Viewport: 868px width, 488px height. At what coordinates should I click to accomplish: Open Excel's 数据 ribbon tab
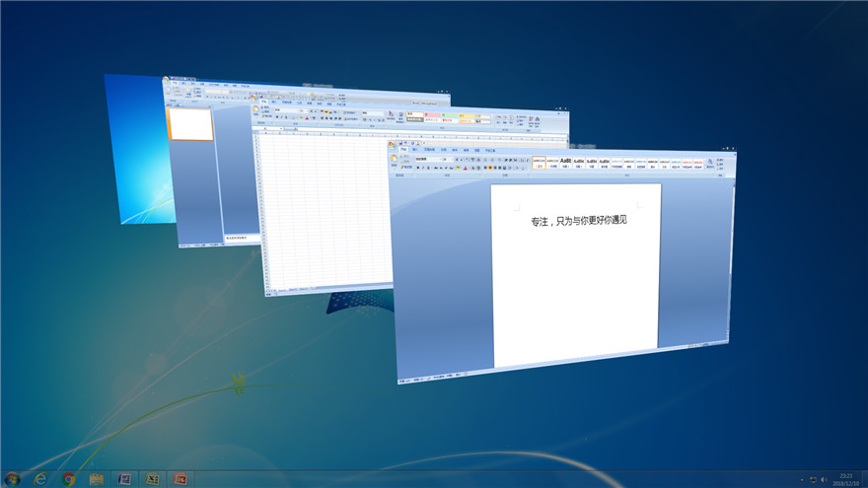tap(309, 103)
